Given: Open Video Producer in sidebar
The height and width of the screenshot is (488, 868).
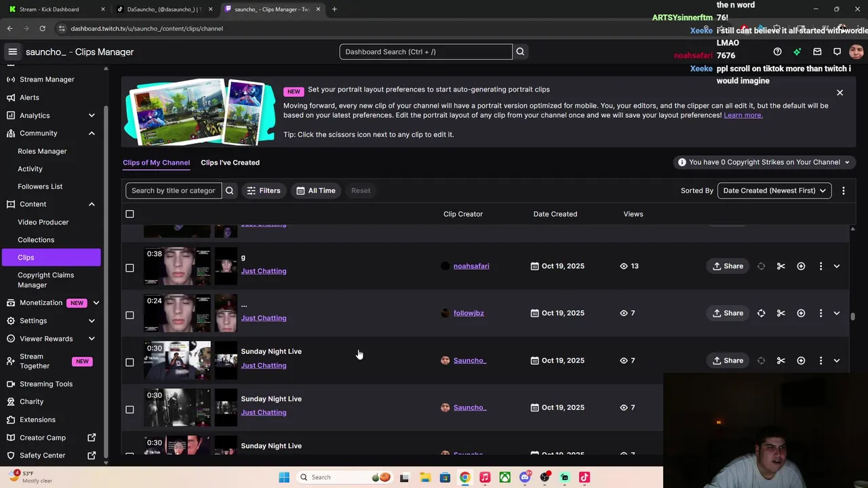Looking at the screenshot, I should 43,222.
